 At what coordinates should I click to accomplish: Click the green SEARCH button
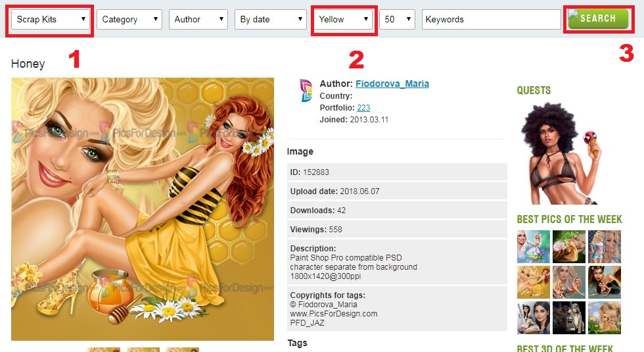(x=598, y=18)
